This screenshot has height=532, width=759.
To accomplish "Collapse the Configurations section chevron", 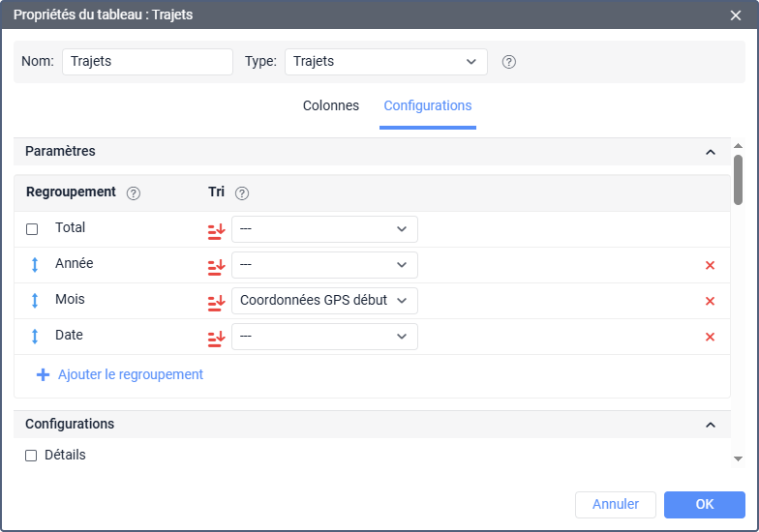I will [711, 425].
